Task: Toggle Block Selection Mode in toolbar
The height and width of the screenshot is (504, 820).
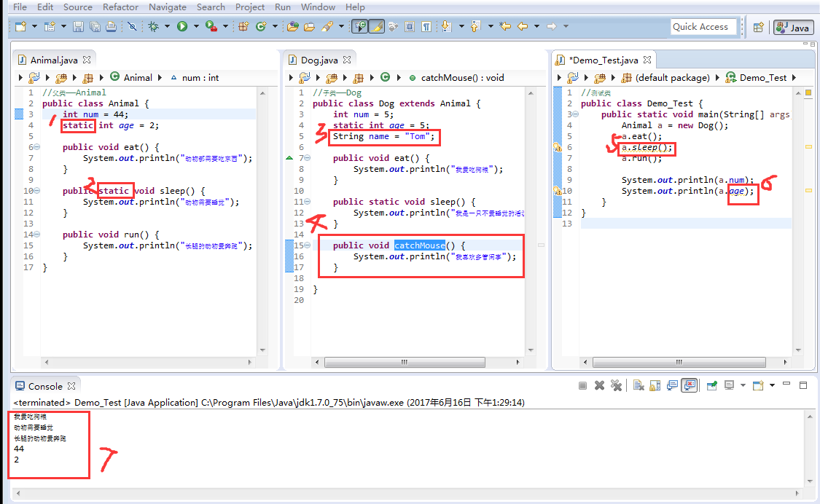Action: pos(410,26)
